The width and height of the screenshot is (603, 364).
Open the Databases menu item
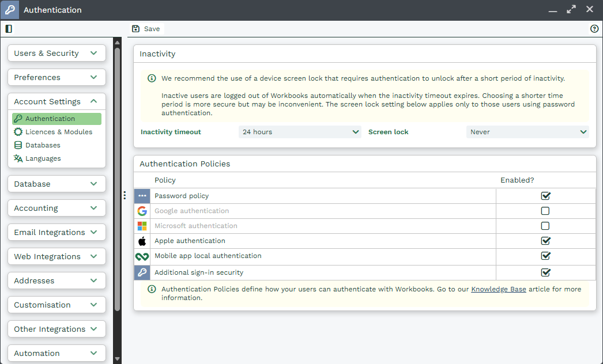[43, 145]
